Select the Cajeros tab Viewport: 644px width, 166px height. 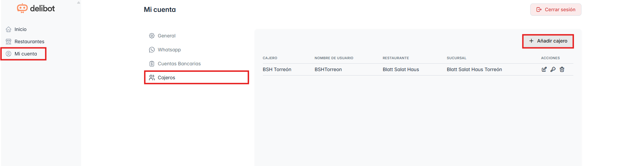(x=166, y=78)
